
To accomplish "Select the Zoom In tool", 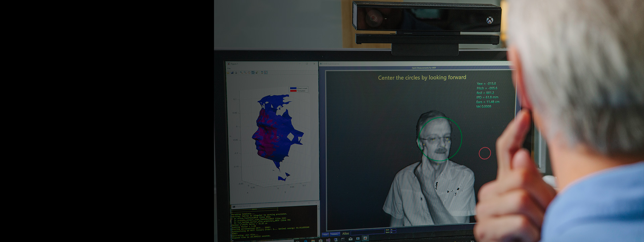I will (241, 73).
